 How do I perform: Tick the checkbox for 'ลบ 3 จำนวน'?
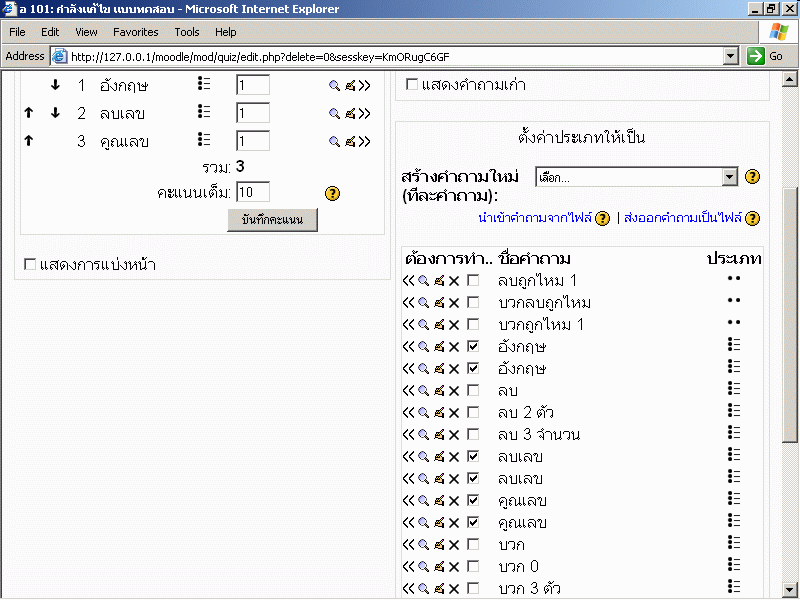(x=473, y=435)
